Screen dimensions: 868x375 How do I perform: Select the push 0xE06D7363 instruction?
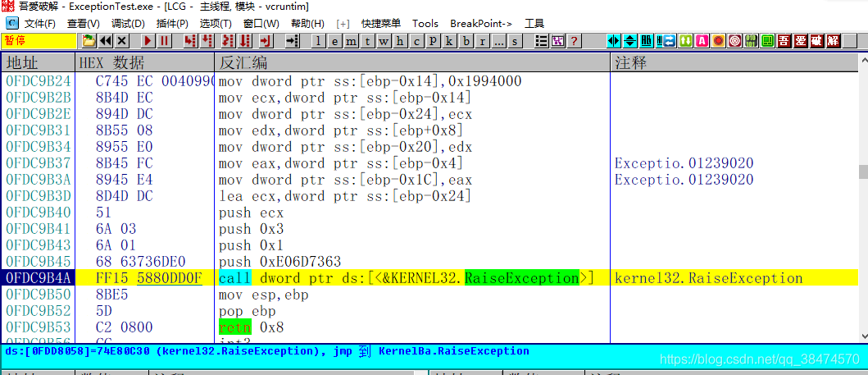[x=280, y=262]
